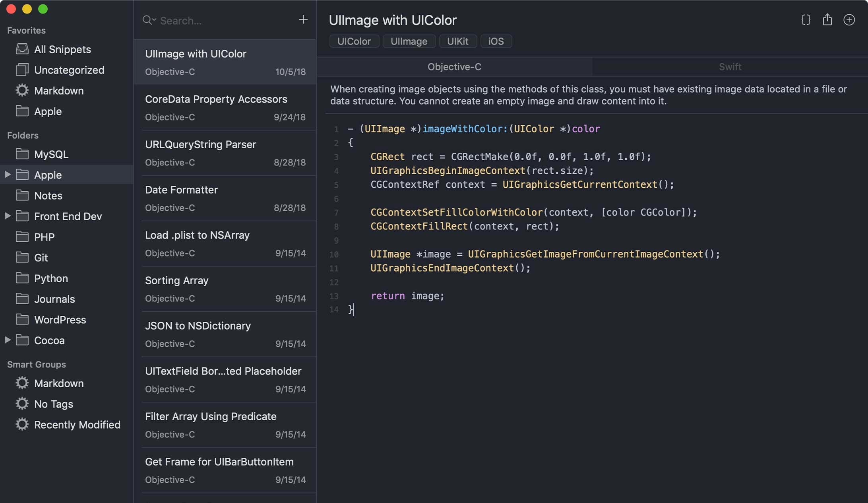Add a new snippet with plus button
The height and width of the screenshot is (503, 868).
pyautogui.click(x=303, y=19)
